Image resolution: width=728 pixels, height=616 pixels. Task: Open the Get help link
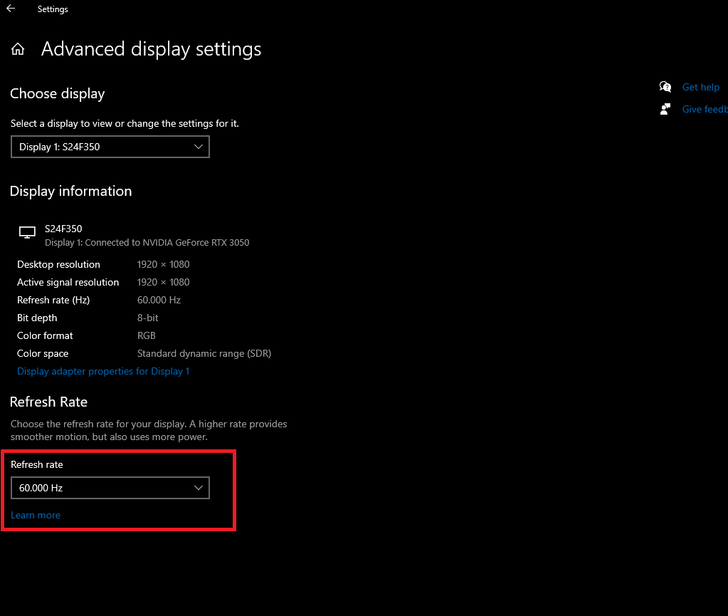pos(700,87)
